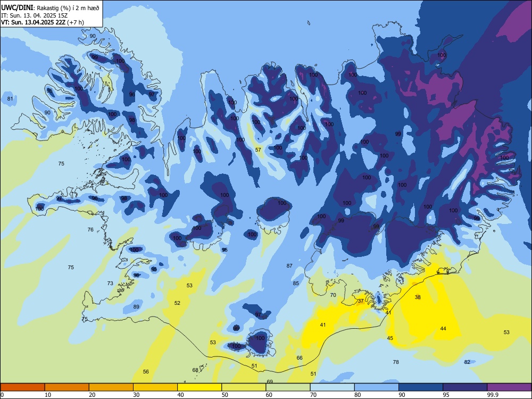The width and height of the screenshot is (532, 399).
Task: Click the 95–99.9 navy legend swatch
Action: (x=465, y=387)
